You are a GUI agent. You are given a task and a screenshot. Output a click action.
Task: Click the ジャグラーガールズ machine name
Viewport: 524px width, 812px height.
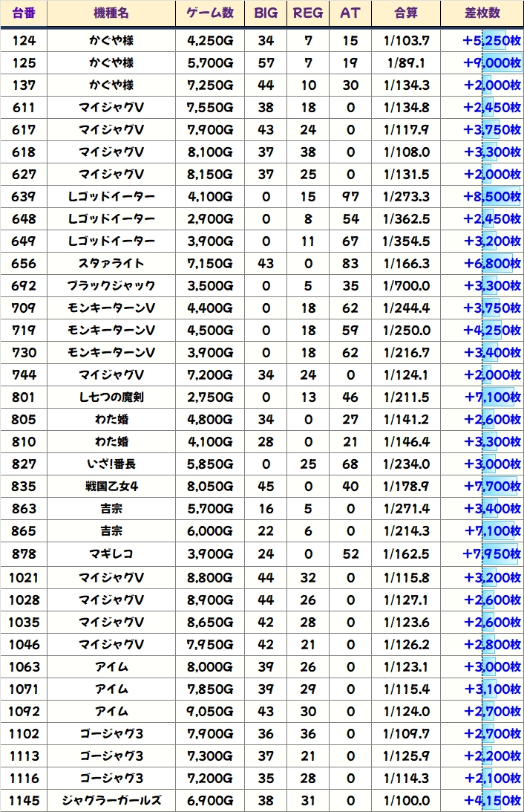click(x=111, y=800)
